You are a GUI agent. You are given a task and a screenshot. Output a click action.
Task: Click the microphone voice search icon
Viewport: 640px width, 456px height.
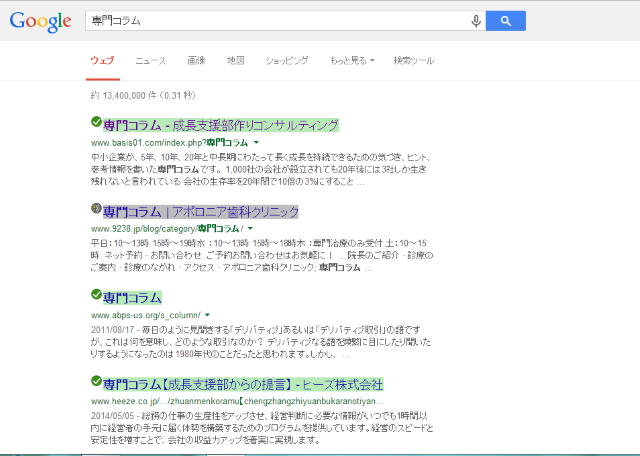[476, 21]
